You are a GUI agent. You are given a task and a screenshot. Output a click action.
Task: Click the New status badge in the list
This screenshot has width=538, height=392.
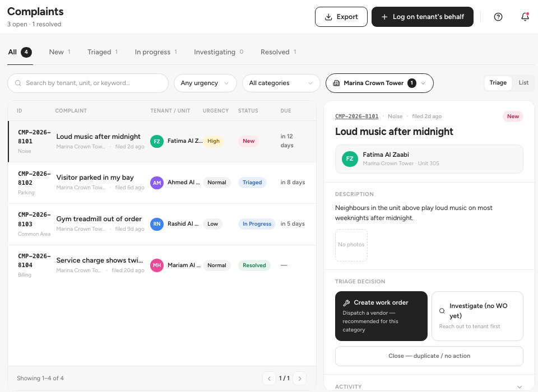248,141
